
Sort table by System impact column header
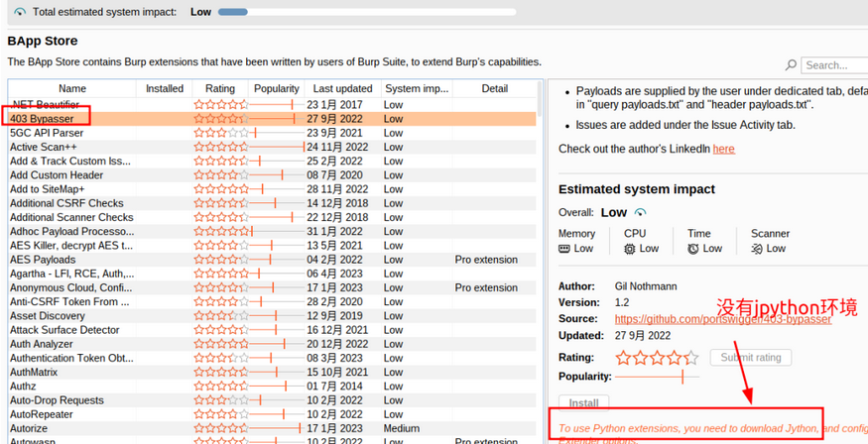point(417,88)
